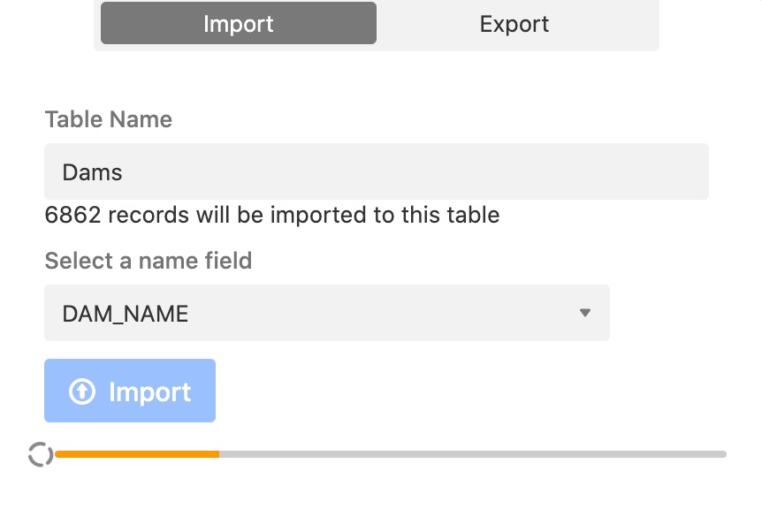The image size is (762, 532).
Task: Place cursor on "Dams" text
Action: pos(93,172)
